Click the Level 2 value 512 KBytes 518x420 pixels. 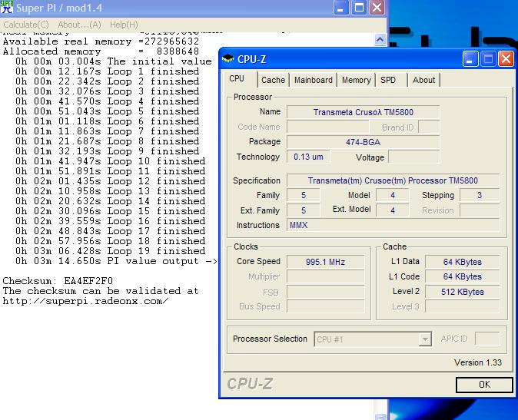click(x=462, y=292)
